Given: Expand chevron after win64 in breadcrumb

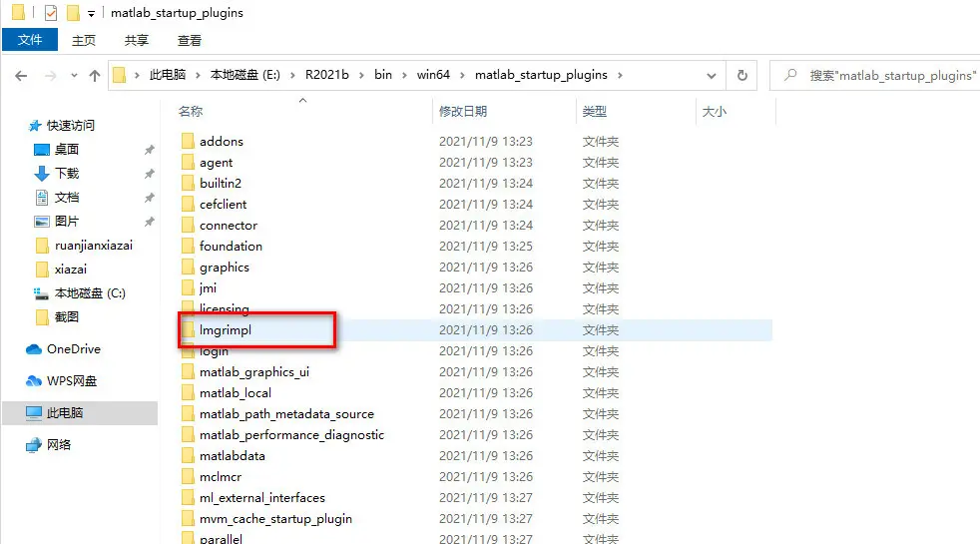Looking at the screenshot, I should coord(462,75).
